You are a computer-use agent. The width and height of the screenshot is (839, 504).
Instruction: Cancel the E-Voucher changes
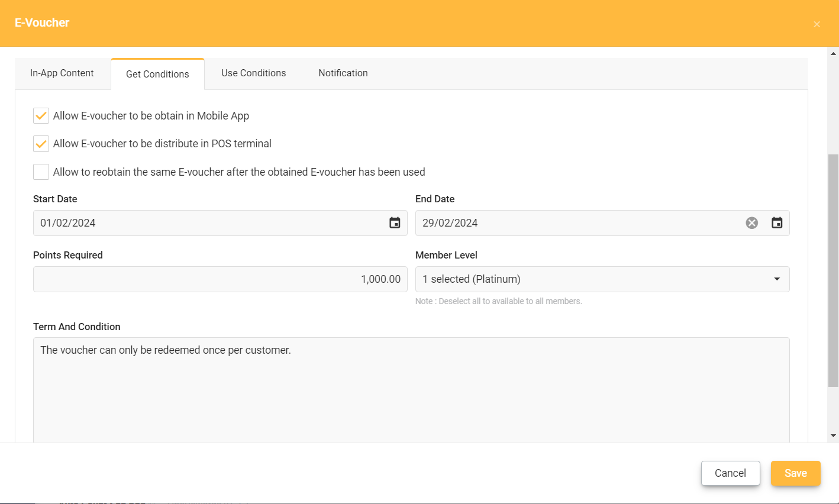point(730,473)
